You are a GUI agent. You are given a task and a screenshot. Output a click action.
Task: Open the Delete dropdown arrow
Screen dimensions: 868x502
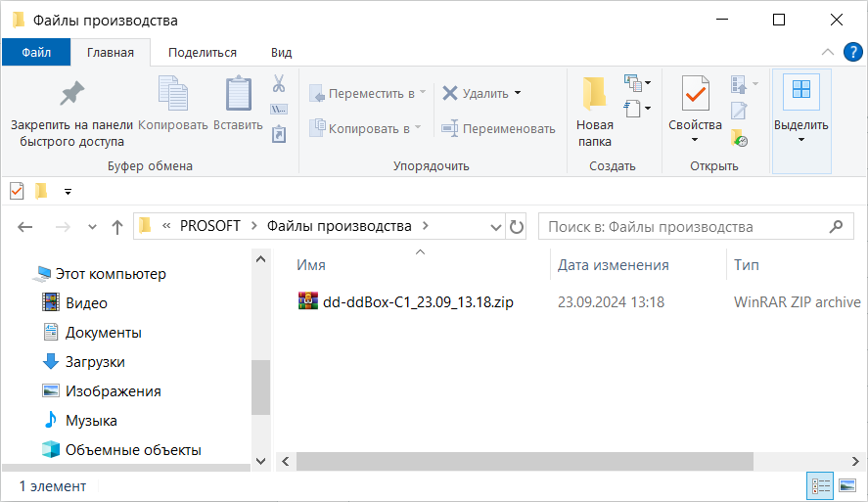tap(518, 94)
